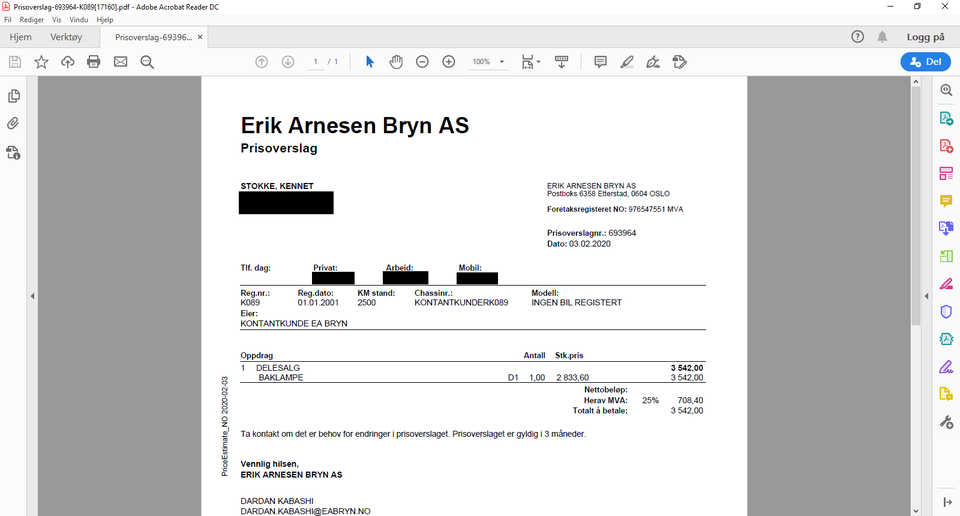Click DARDAN.KABASHI@EABRYN.NO email text

[x=306, y=511]
